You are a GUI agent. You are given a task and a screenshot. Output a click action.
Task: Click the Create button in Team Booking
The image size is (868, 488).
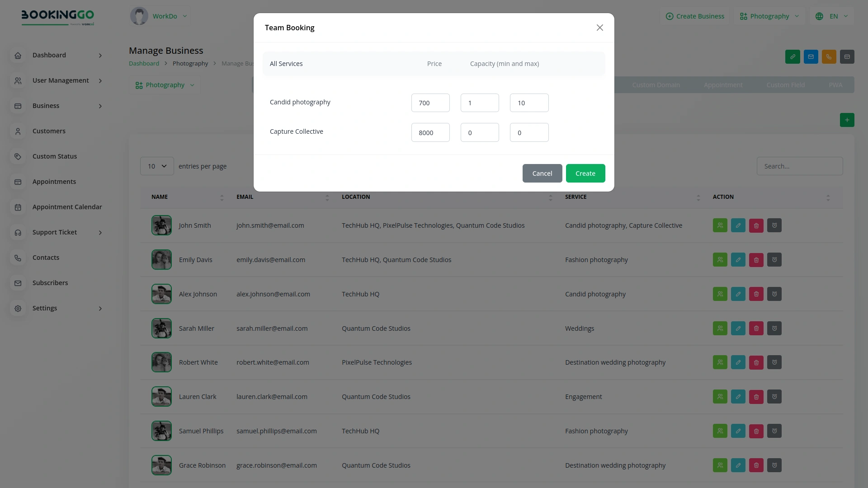585,173
